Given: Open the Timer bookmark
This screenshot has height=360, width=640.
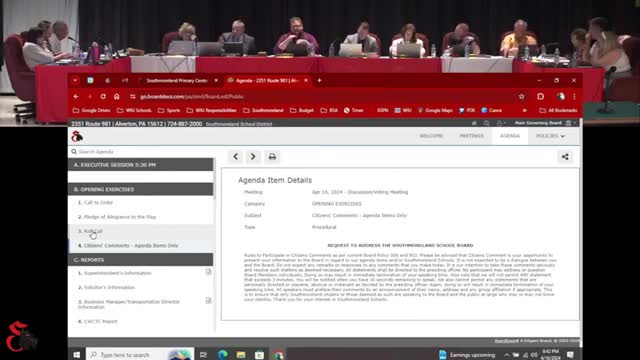Looking at the screenshot, I should click(x=353, y=110).
